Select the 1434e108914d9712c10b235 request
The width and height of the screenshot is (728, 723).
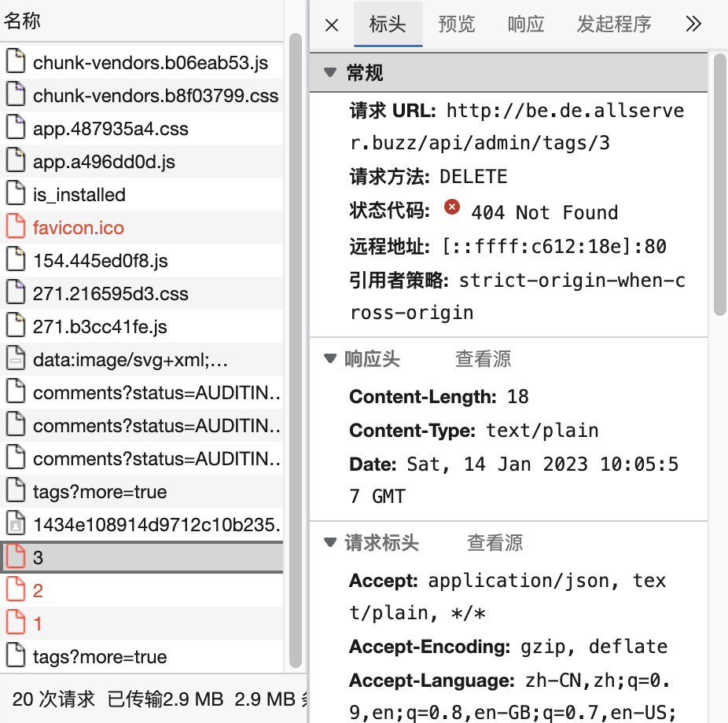(142, 524)
